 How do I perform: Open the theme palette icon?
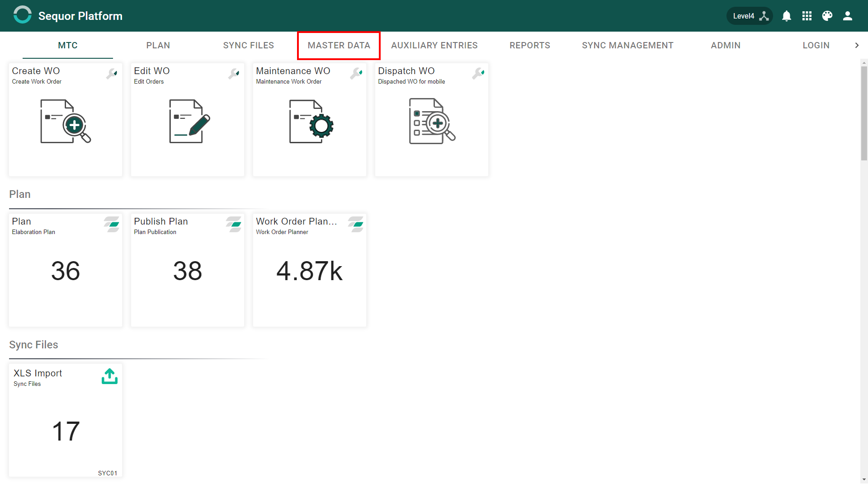[827, 16]
